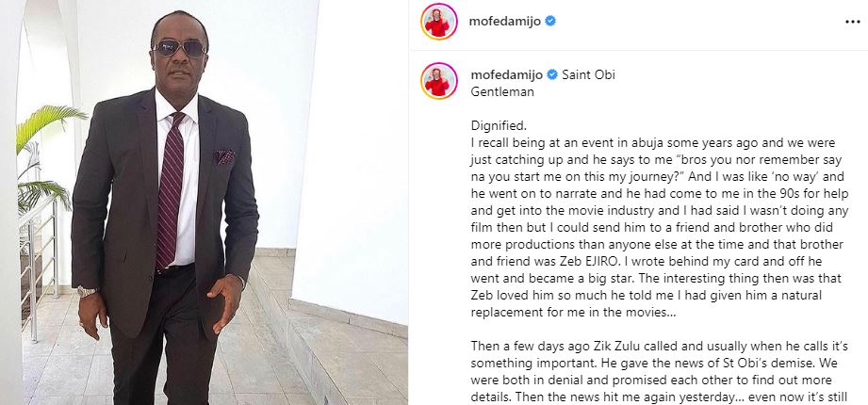Click the verified badge before Saint Obi
Viewport: 868px width, 405px height.
[x=552, y=74]
